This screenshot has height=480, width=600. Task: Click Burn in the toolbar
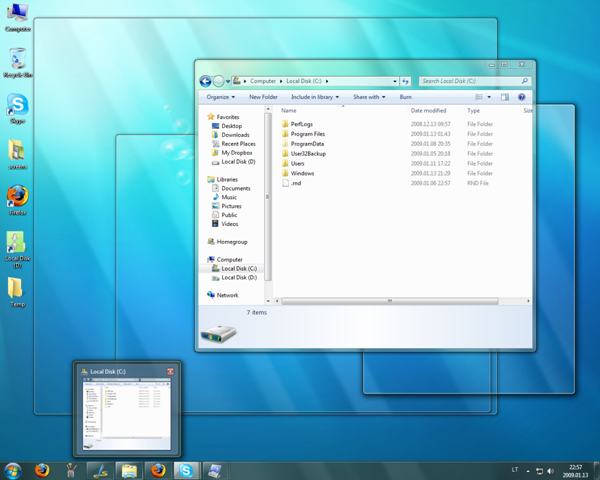(406, 97)
